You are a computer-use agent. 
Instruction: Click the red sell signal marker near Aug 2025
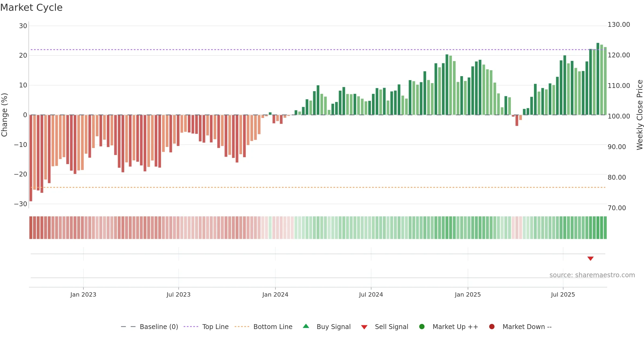click(590, 258)
